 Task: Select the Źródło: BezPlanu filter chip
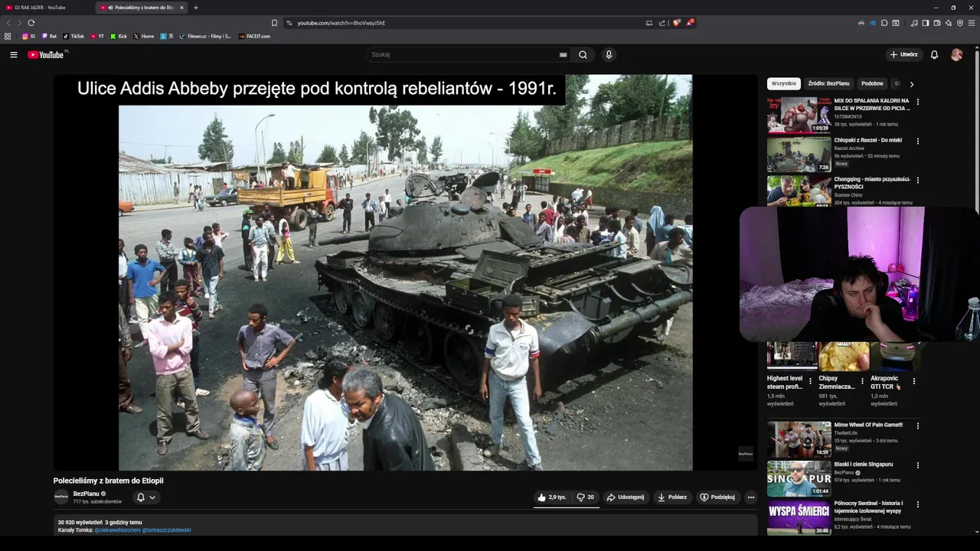point(828,83)
